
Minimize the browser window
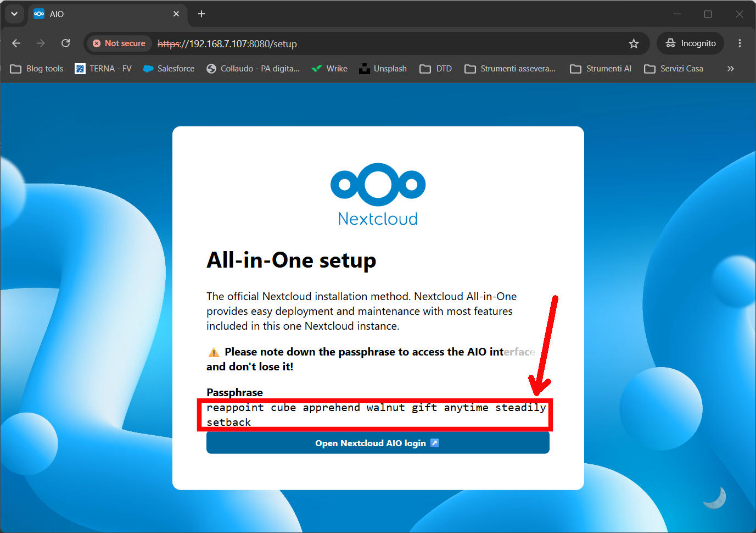coord(677,14)
